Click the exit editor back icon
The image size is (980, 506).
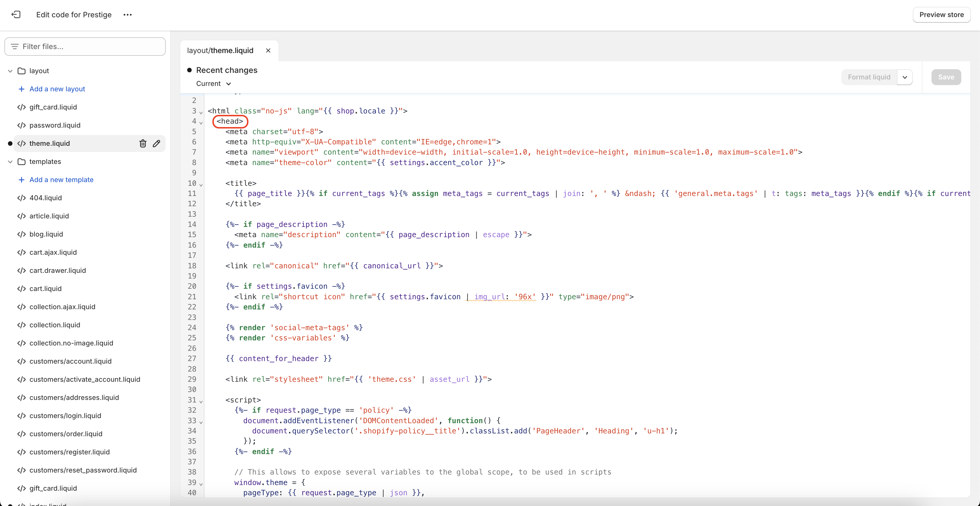16,14
